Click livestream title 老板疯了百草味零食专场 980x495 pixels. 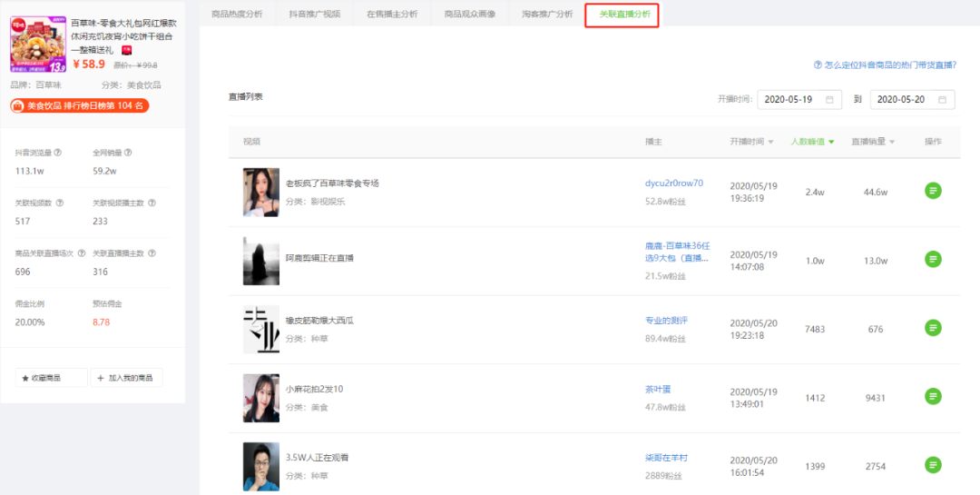[332, 183]
